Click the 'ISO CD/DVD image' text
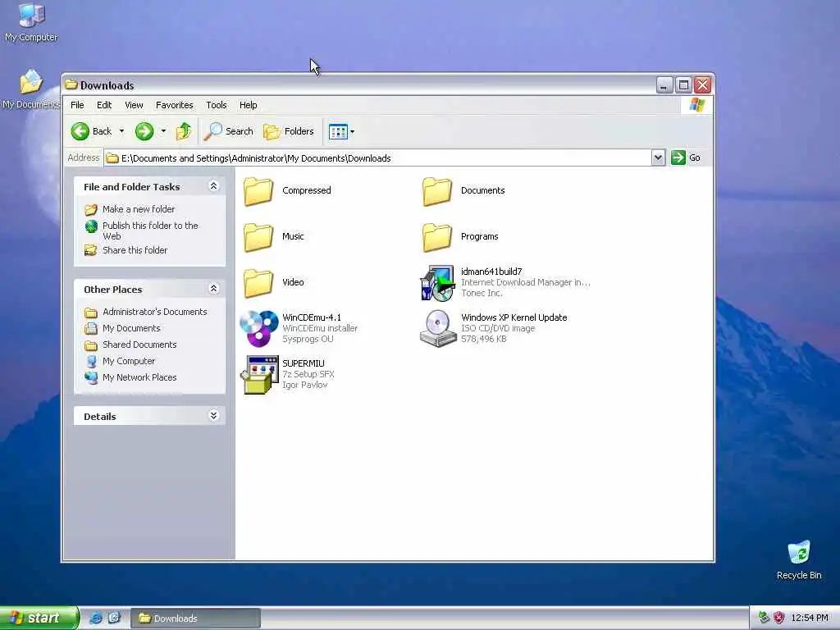Viewport: 840px width, 630px height. click(498, 328)
